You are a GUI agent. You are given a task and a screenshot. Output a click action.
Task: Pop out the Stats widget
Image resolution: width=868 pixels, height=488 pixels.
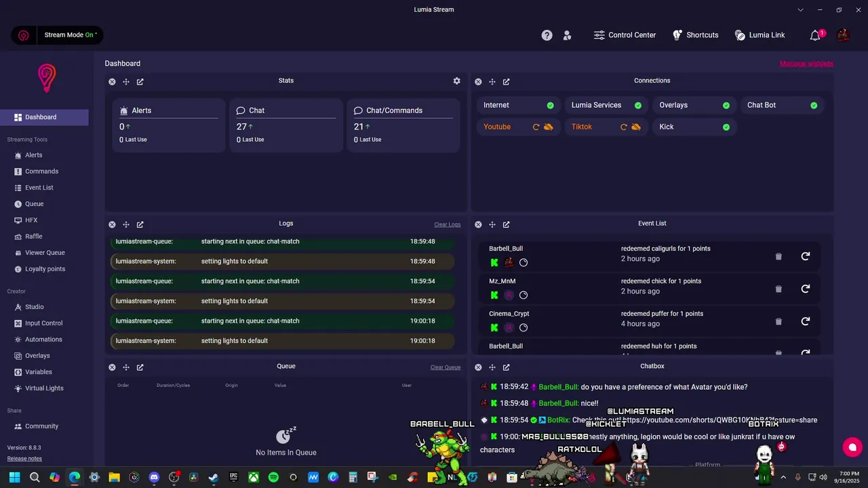(x=140, y=81)
